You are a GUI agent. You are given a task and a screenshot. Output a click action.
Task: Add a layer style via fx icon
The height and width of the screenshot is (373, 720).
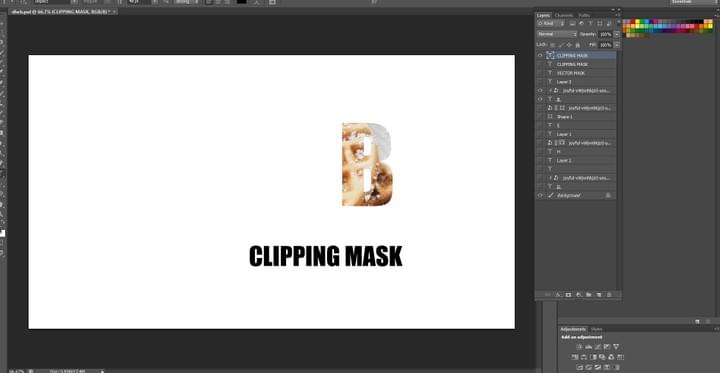pyautogui.click(x=558, y=294)
